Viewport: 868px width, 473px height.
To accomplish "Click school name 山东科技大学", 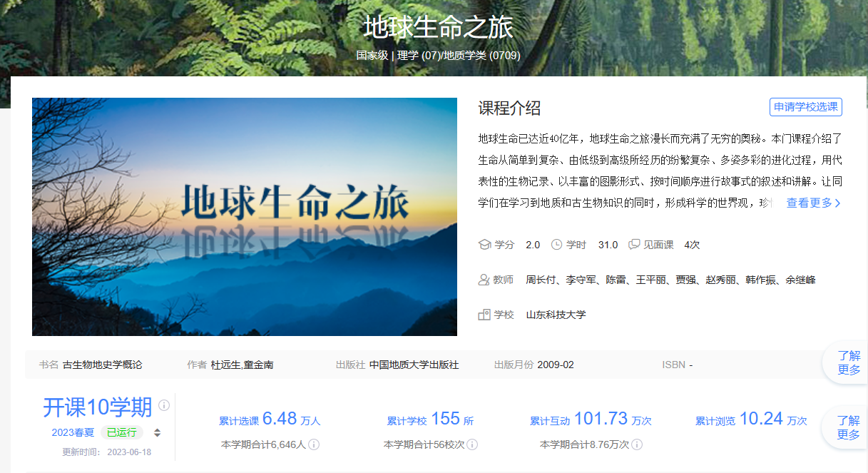I will [556, 315].
